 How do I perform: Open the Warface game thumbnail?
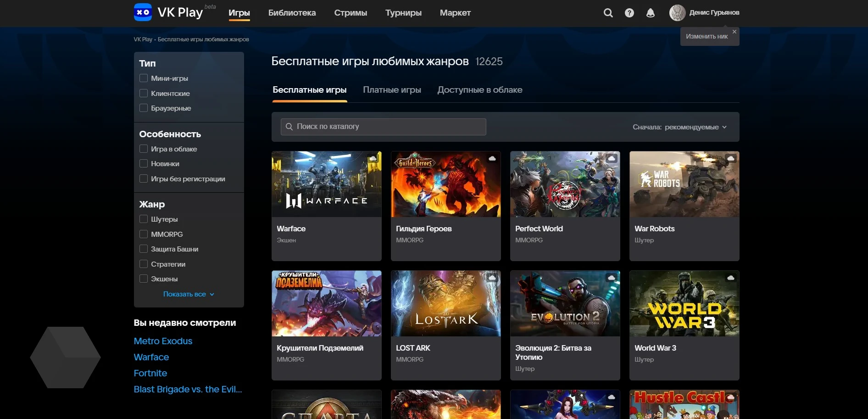(326, 184)
